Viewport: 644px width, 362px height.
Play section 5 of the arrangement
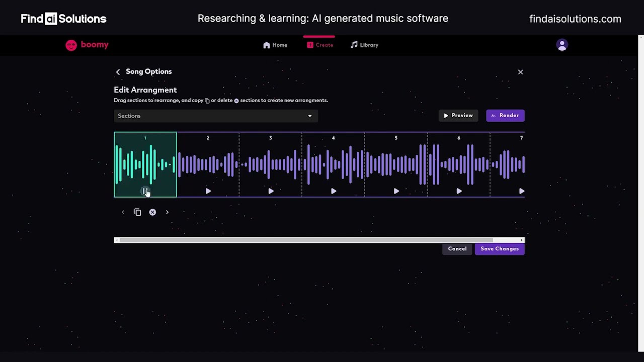tap(396, 191)
